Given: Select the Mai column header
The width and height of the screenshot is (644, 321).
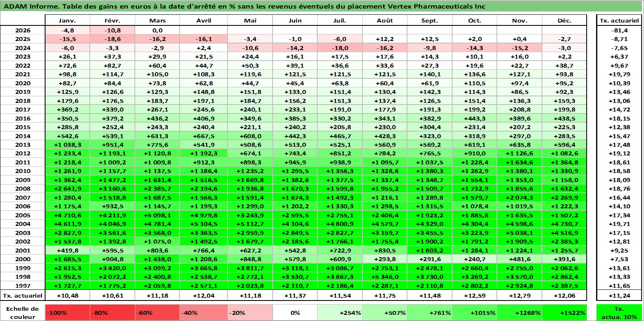Looking at the screenshot, I should coord(250,20).
